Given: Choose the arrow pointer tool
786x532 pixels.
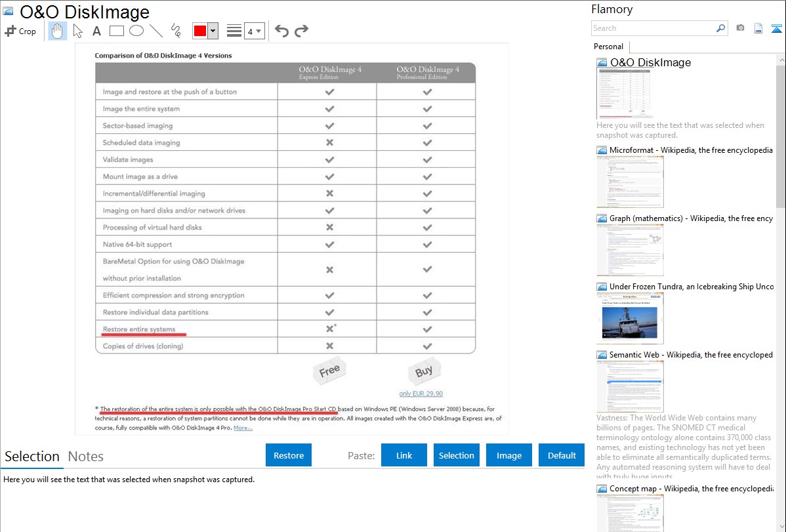Looking at the screenshot, I should point(77,31).
